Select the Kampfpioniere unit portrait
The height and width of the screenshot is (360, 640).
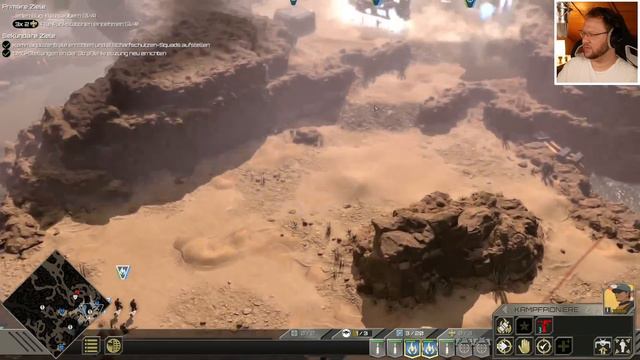619,299
